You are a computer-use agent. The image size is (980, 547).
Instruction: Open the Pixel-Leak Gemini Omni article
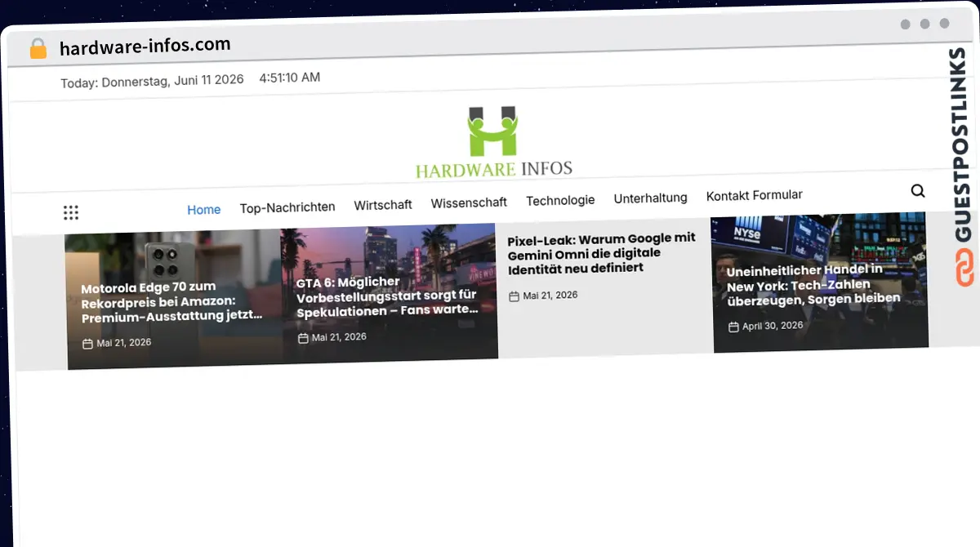pyautogui.click(x=602, y=252)
